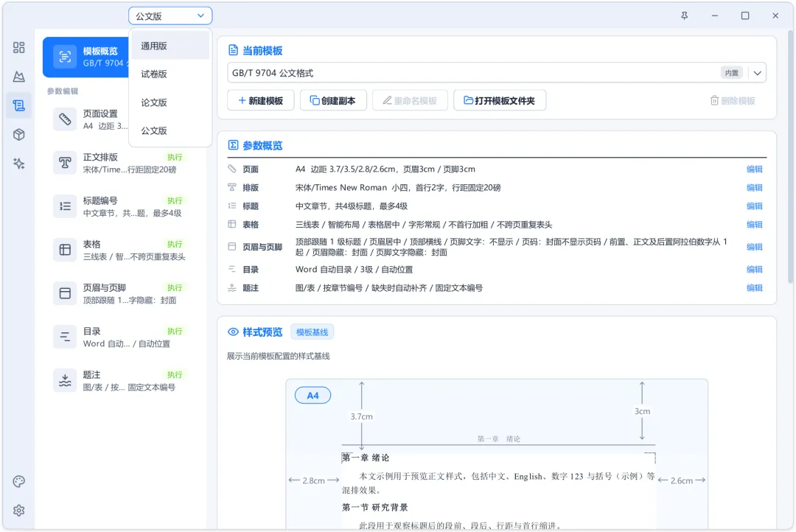The height and width of the screenshot is (532, 796).
Task: Click 打开模板文件夹 button
Action: pyautogui.click(x=500, y=100)
